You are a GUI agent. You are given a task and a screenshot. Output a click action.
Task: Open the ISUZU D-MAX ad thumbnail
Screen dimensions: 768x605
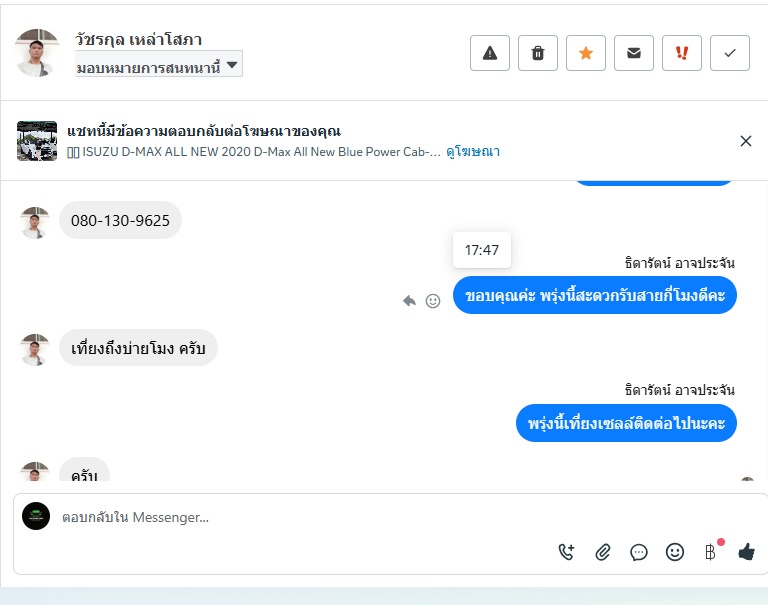tap(37, 141)
